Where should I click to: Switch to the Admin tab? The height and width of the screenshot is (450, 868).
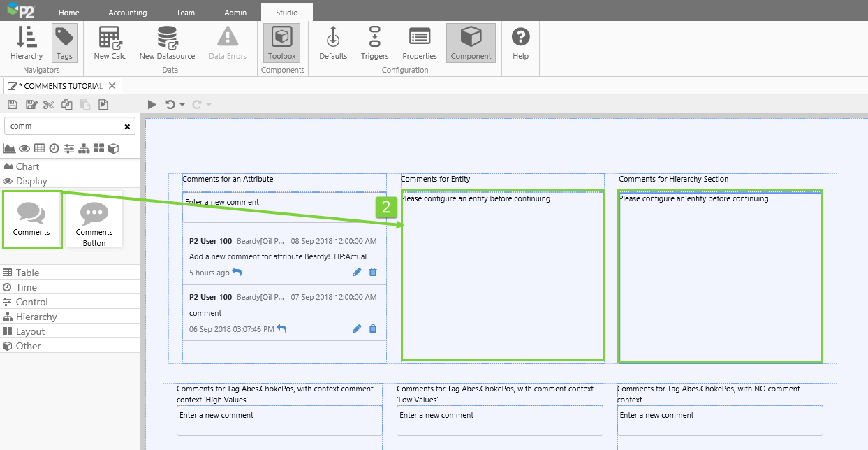click(x=235, y=13)
